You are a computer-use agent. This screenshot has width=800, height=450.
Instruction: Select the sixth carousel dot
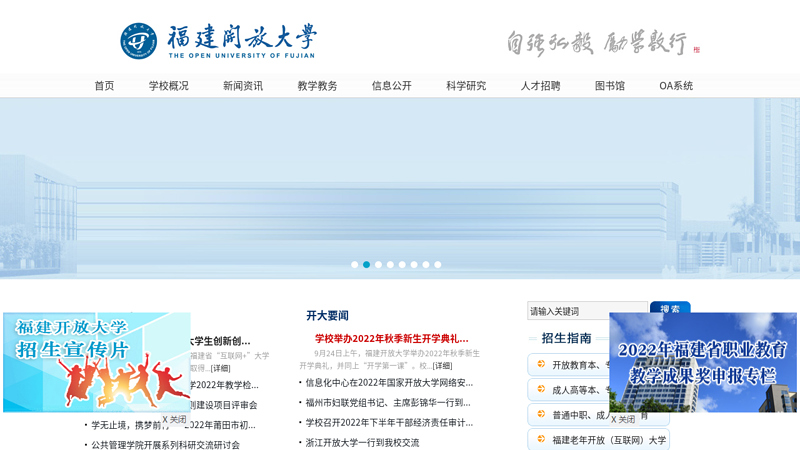click(x=414, y=264)
